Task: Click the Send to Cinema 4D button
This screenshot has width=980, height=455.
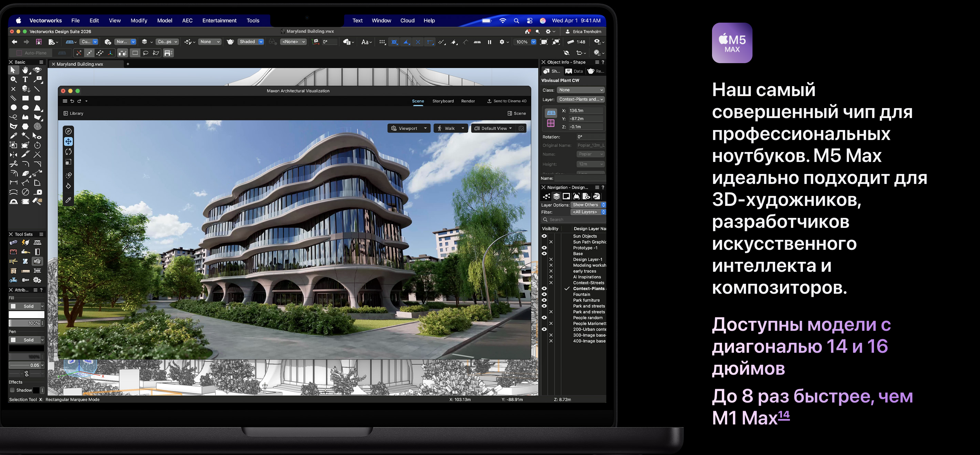Action: [507, 101]
